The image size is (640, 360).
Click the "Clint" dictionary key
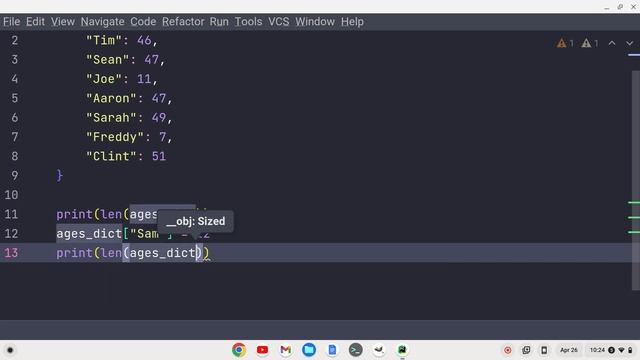tap(111, 156)
